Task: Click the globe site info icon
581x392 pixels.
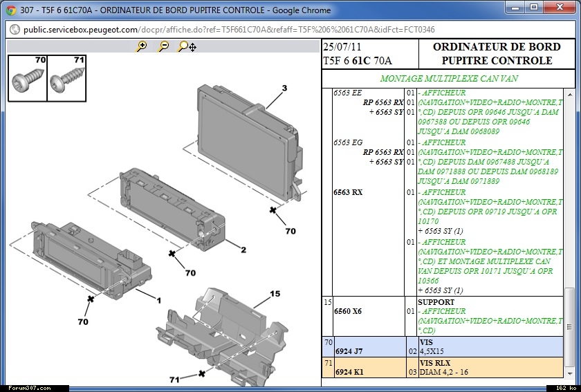Action: [15, 29]
